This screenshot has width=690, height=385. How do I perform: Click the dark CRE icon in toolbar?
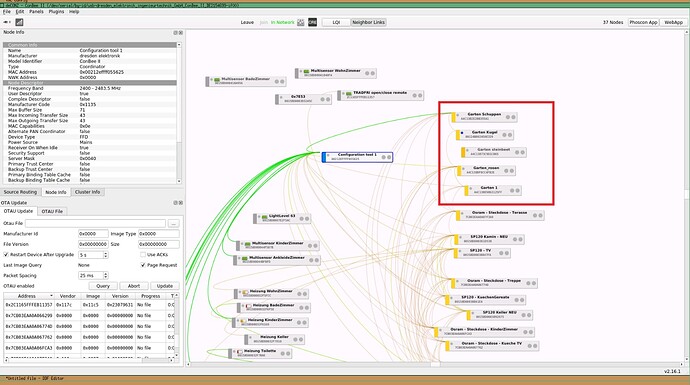point(312,22)
